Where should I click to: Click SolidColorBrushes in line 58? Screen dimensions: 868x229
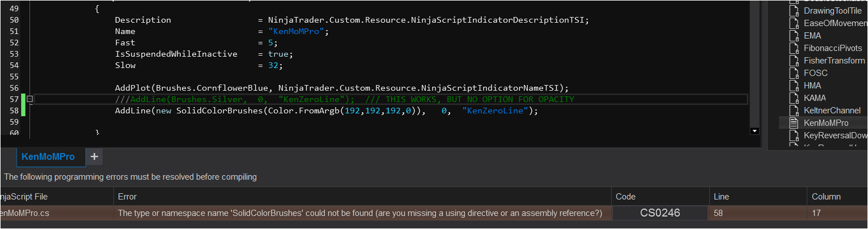pos(219,111)
